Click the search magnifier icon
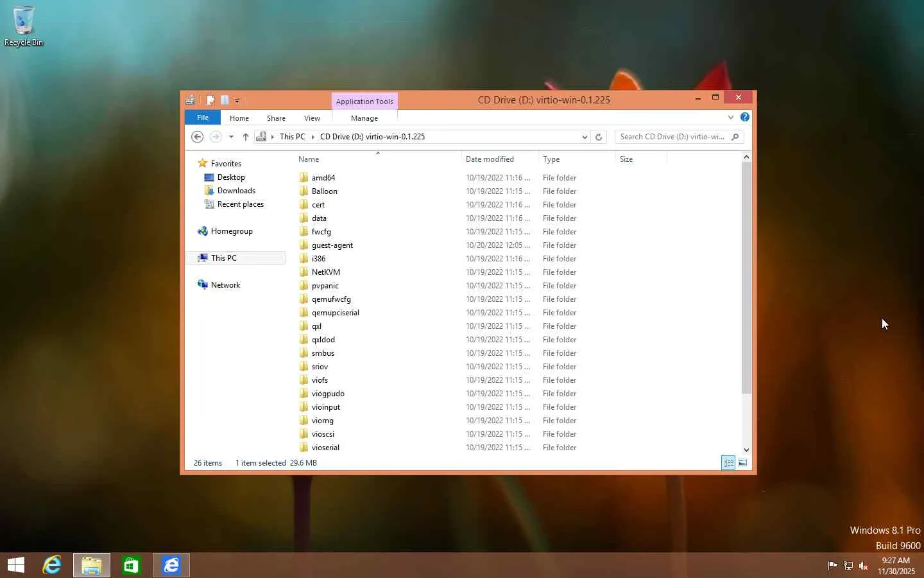 tap(735, 137)
